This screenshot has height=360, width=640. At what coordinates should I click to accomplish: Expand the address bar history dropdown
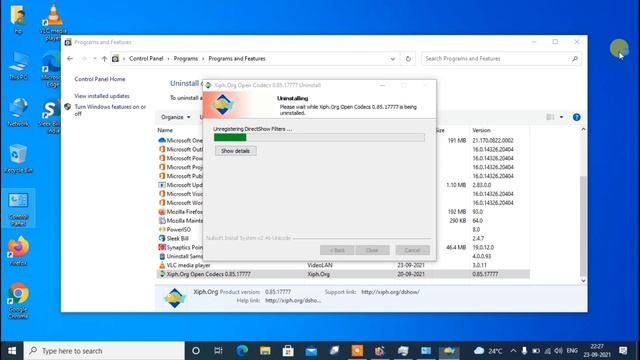[393, 59]
